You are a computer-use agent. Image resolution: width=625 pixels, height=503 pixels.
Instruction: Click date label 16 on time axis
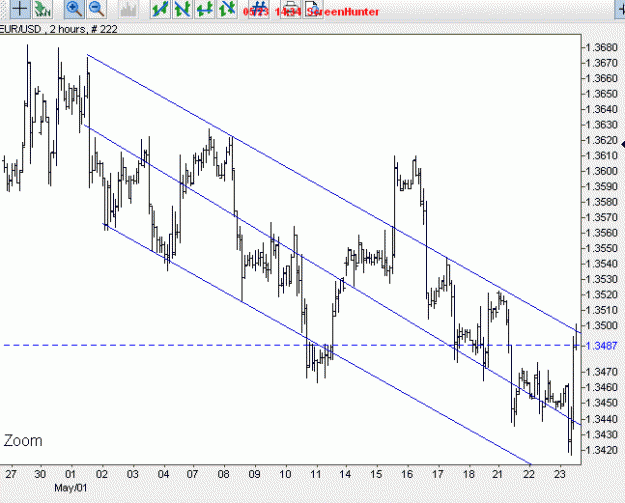click(x=407, y=474)
